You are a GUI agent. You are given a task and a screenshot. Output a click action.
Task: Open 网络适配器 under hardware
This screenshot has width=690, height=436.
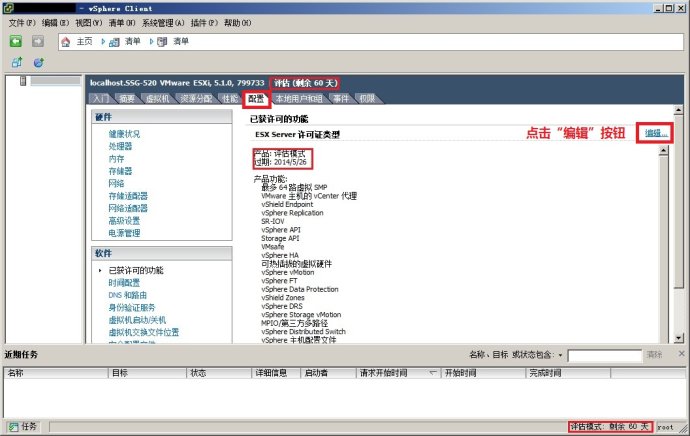point(128,208)
